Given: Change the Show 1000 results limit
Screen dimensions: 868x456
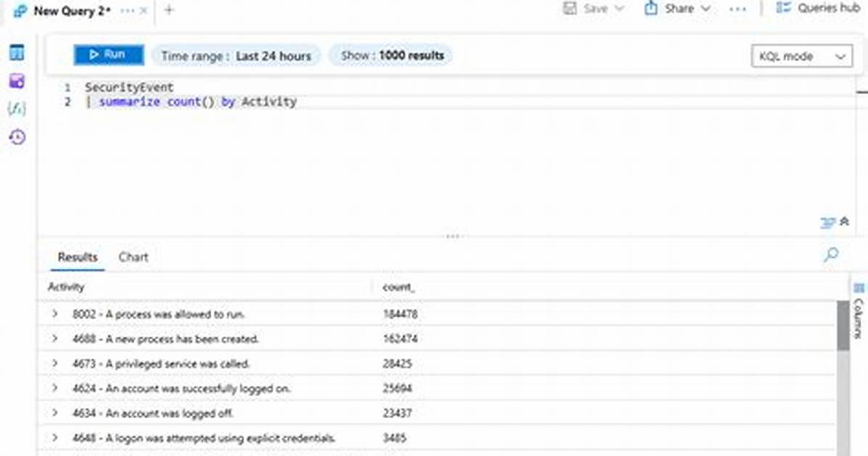Looking at the screenshot, I should (392, 55).
